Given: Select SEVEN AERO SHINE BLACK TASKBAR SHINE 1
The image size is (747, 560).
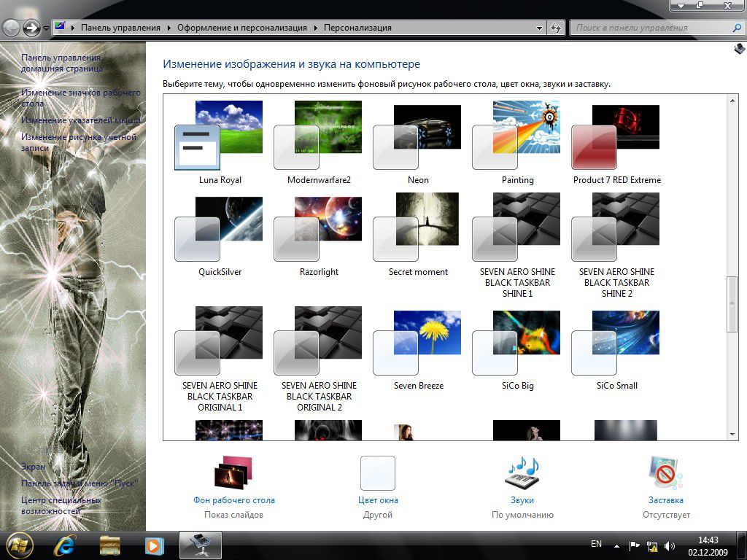Looking at the screenshot, I should click(517, 245).
